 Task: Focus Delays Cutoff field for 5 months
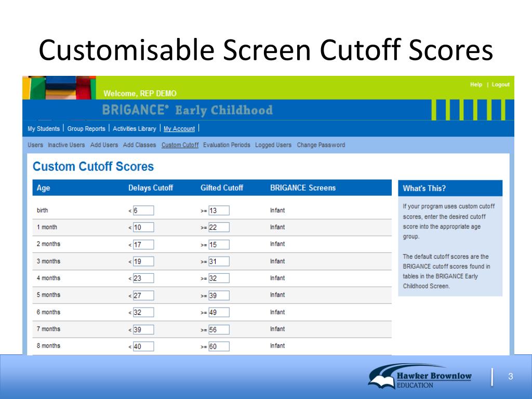pyautogui.click(x=143, y=295)
